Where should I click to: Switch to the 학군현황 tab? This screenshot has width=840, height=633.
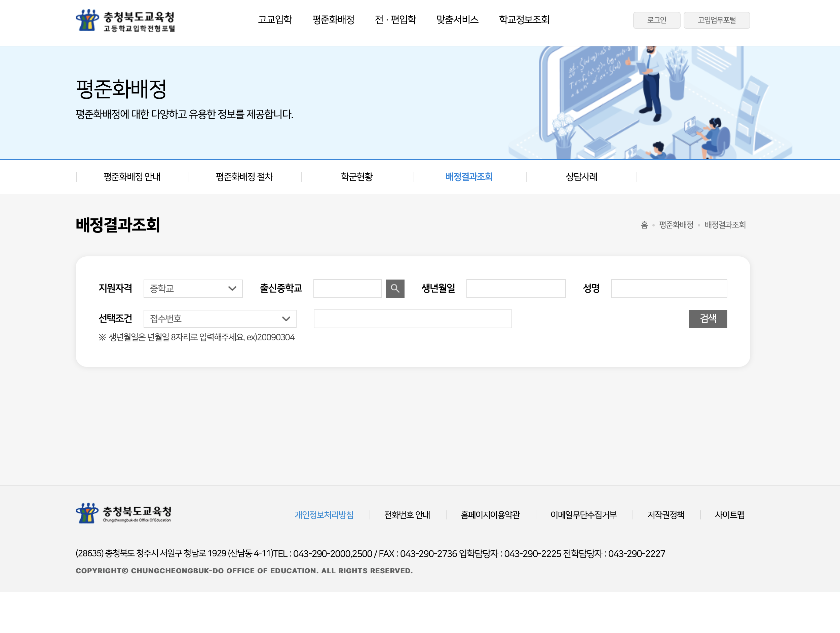click(356, 177)
